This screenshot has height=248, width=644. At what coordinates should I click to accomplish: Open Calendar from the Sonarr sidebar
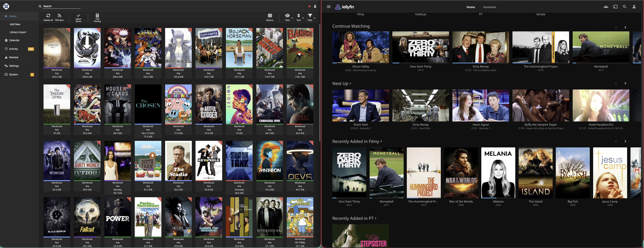click(x=14, y=40)
